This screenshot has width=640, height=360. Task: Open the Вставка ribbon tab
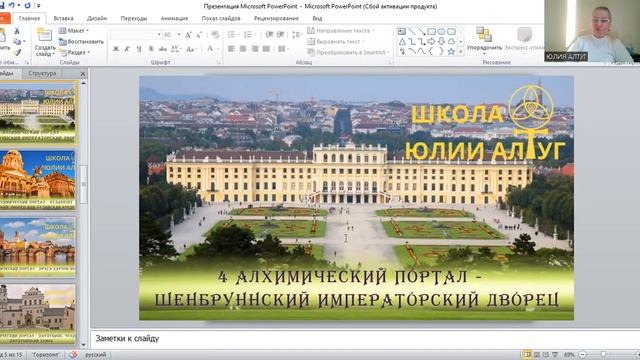63,18
